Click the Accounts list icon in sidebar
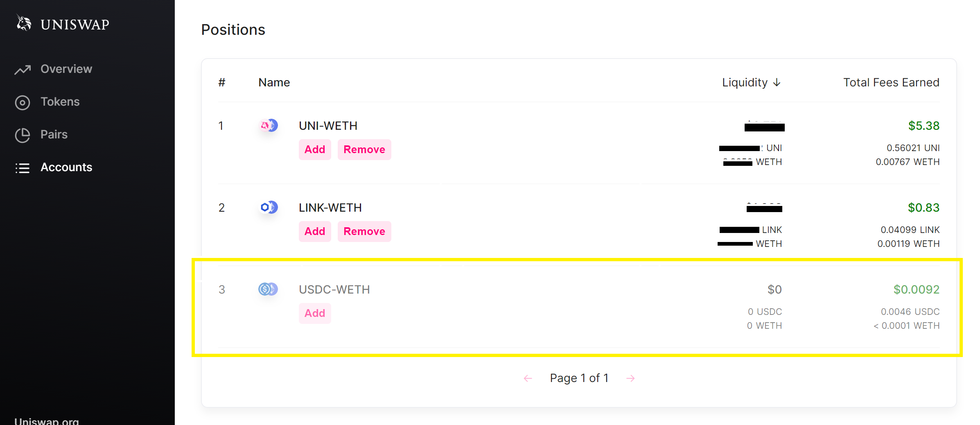Image resolution: width=980 pixels, height=425 pixels. pos(23,168)
